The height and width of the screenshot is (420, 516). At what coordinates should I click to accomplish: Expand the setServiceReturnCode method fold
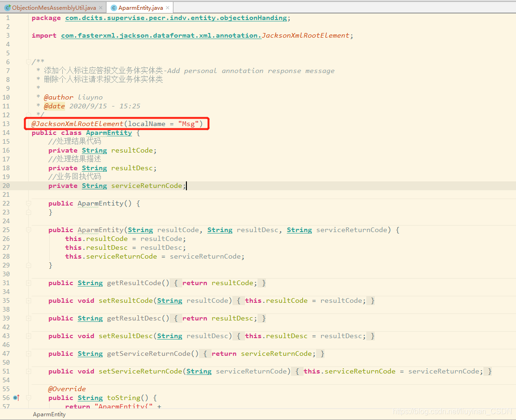pos(28,371)
